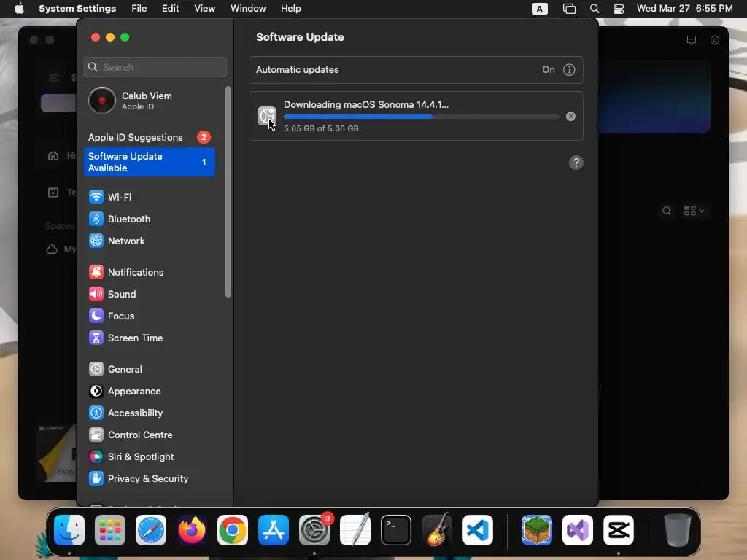The width and height of the screenshot is (747, 560).
Task: Open Notifications settings
Action: coord(149,272)
